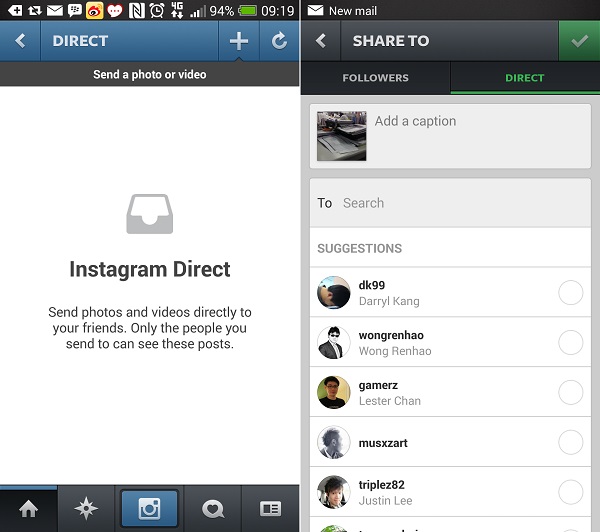
Task: Tap the name 'Darryl Kang'
Action: point(389,301)
